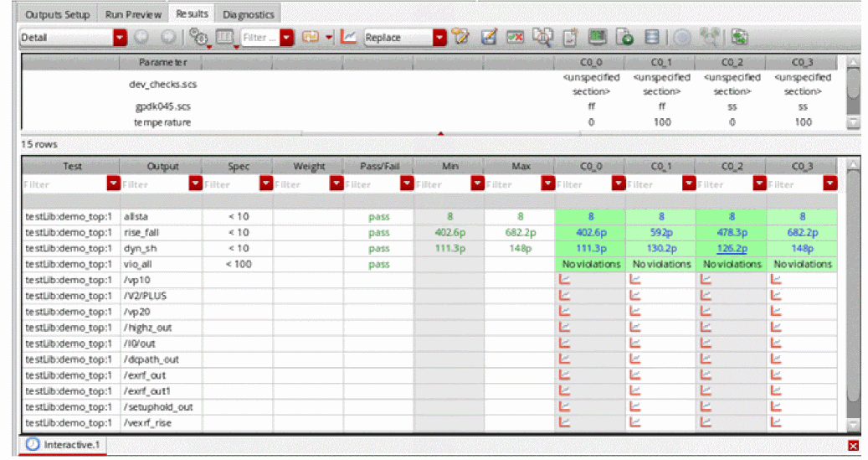Click the blue database stack icon
The width and height of the screenshot is (868, 460).
652,37
